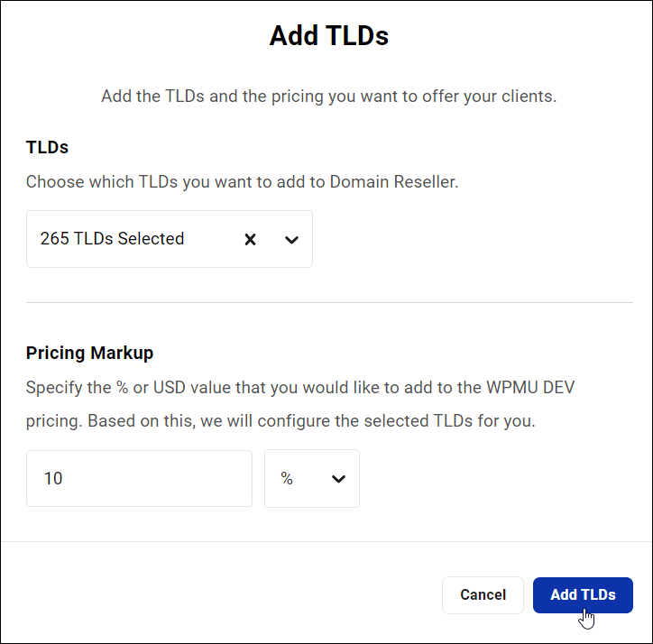
Task: Select the "%" symbol in the unit selector
Action: (x=287, y=479)
